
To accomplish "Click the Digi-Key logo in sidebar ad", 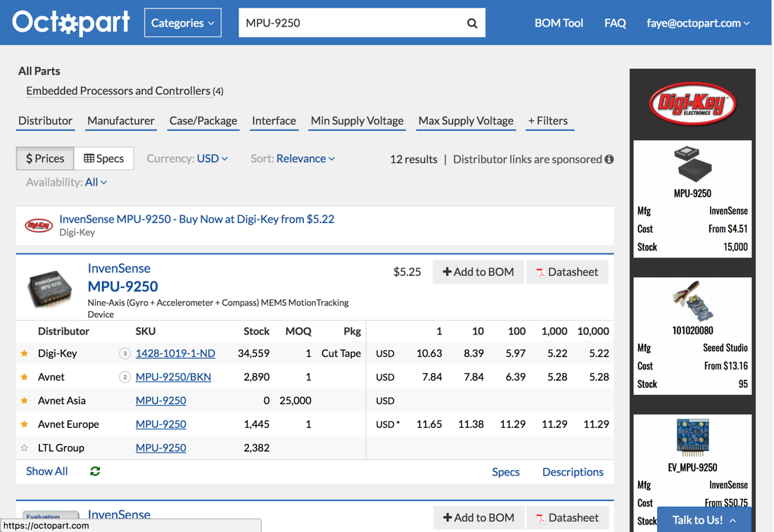I will [x=692, y=104].
